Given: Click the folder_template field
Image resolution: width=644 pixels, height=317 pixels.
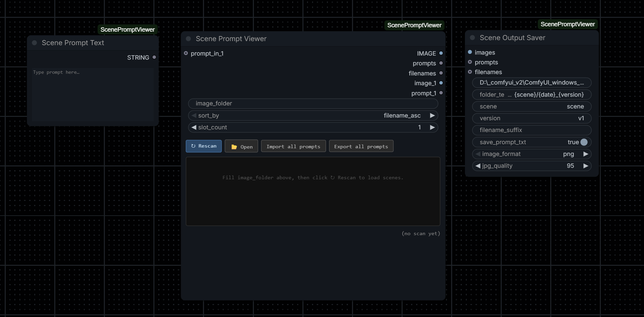Looking at the screenshot, I should click(532, 95).
